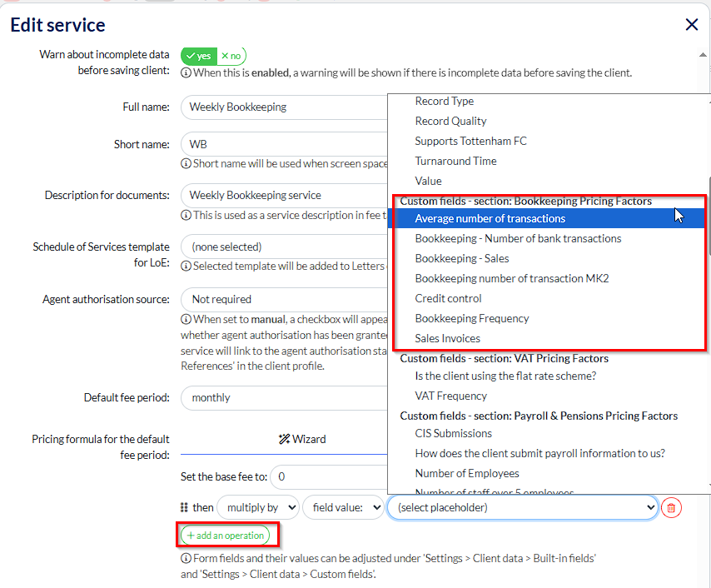Open the pricing formula Wizard
Viewport: 711px width, 588px height.
[x=302, y=439]
